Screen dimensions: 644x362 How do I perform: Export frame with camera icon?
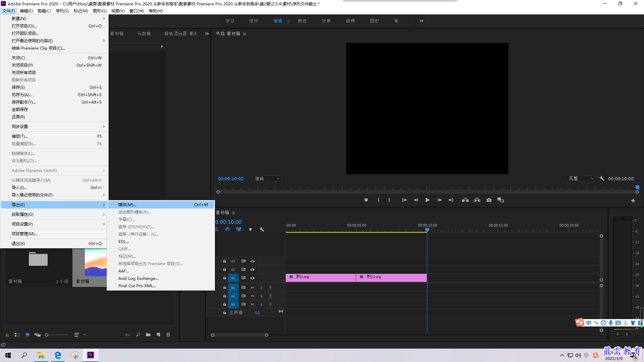489,200
